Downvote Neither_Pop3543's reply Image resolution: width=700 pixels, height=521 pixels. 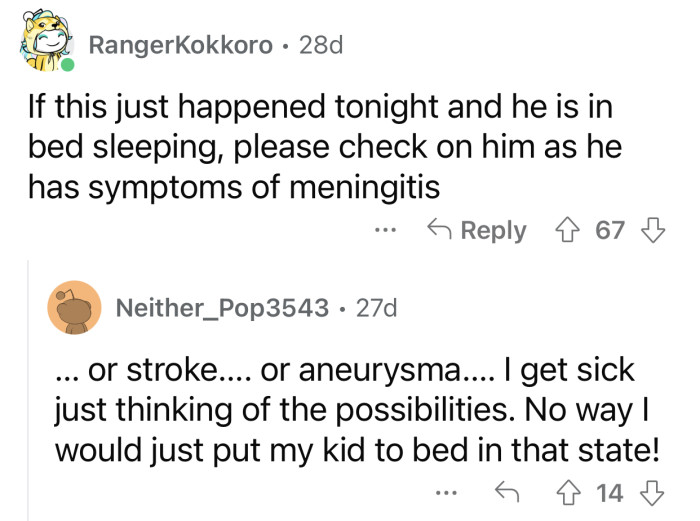pos(652,493)
